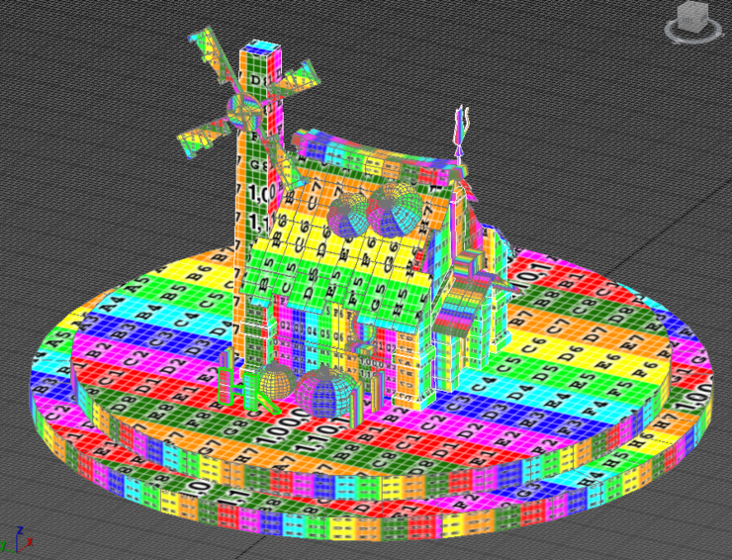Select the lower-left windmill blade
732x560 pixels.
click(x=205, y=136)
